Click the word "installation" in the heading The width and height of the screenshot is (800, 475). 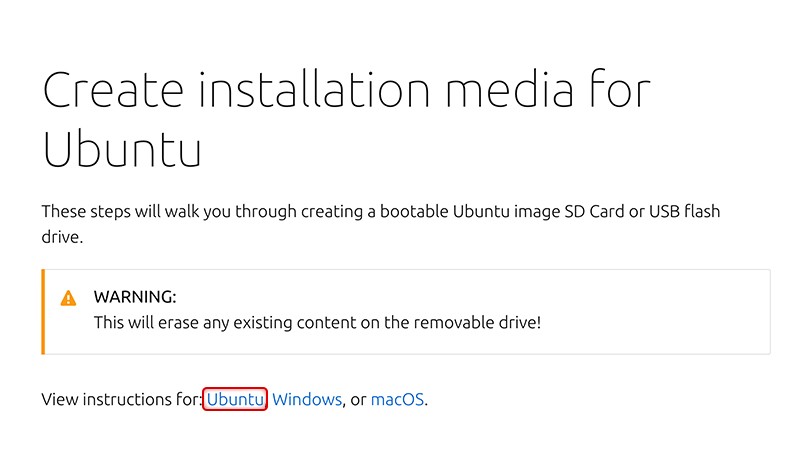314,89
